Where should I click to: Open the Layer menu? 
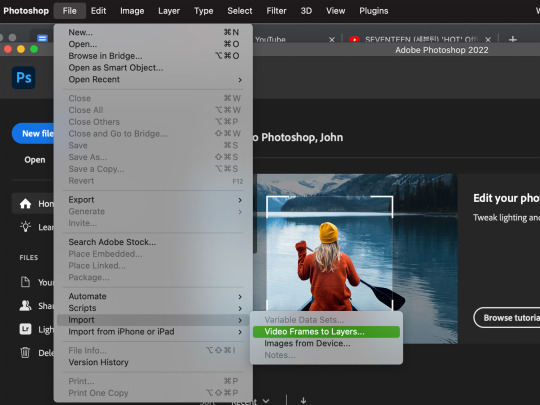[169, 11]
